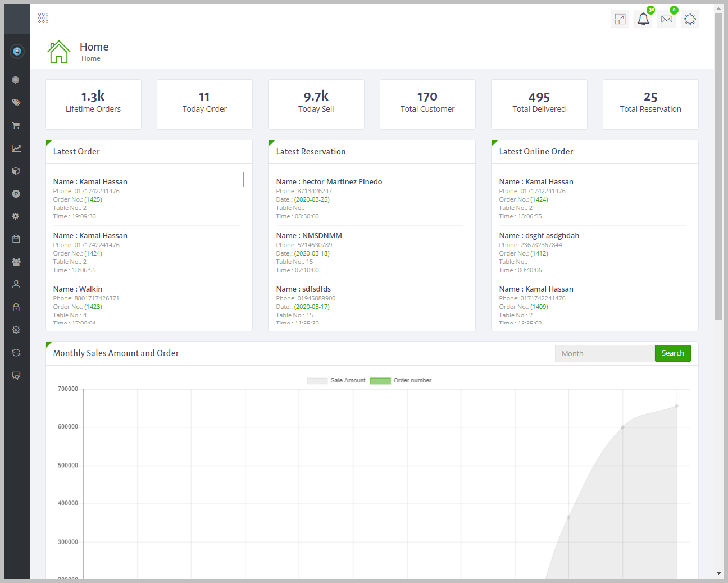Click order number 1425 in Latest Order
This screenshot has width=728, height=583.
click(x=93, y=199)
